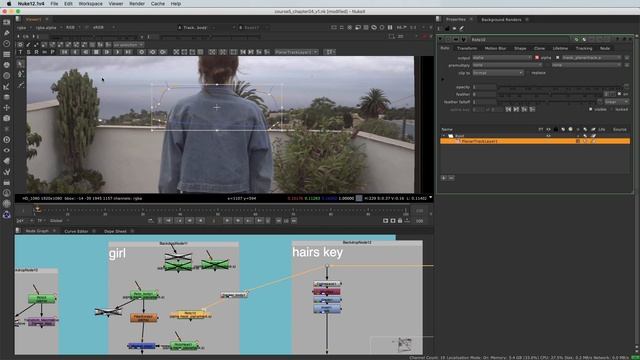Switch to the Background Renders tab
The height and width of the screenshot is (360, 640).
click(x=501, y=20)
